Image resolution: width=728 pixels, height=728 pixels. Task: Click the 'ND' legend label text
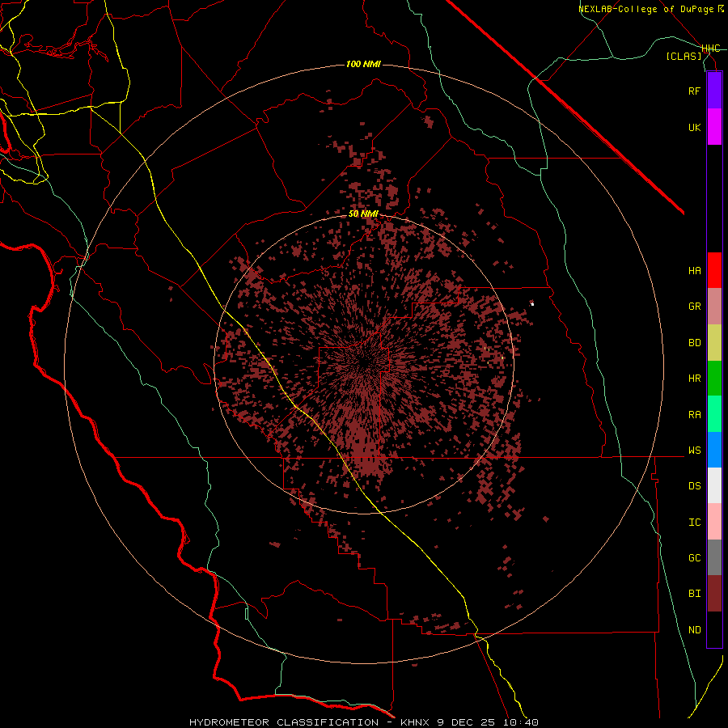(694, 630)
